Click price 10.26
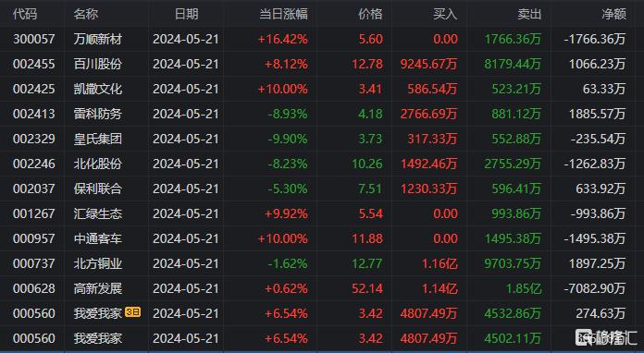The height and width of the screenshot is (353, 644). pyautogui.click(x=367, y=164)
